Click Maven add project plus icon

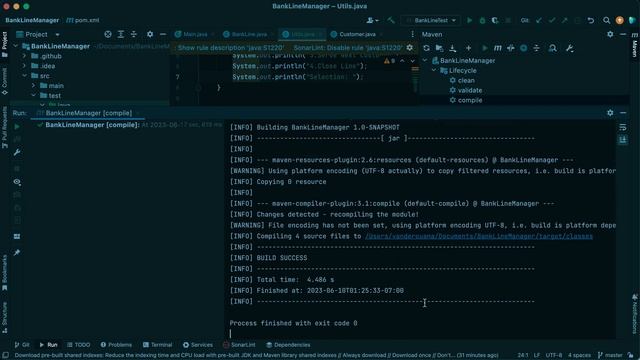468,48
